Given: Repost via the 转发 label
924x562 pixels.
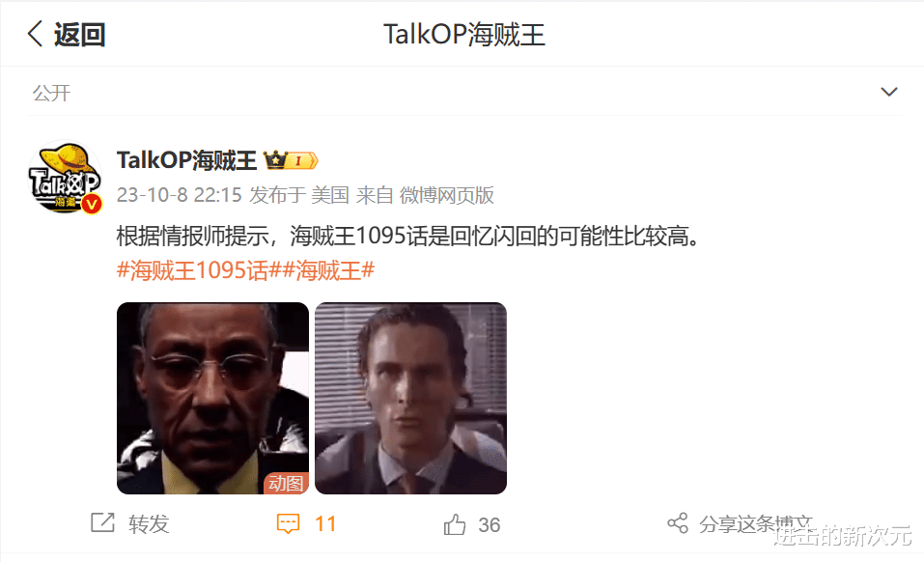Looking at the screenshot, I should tap(149, 523).
